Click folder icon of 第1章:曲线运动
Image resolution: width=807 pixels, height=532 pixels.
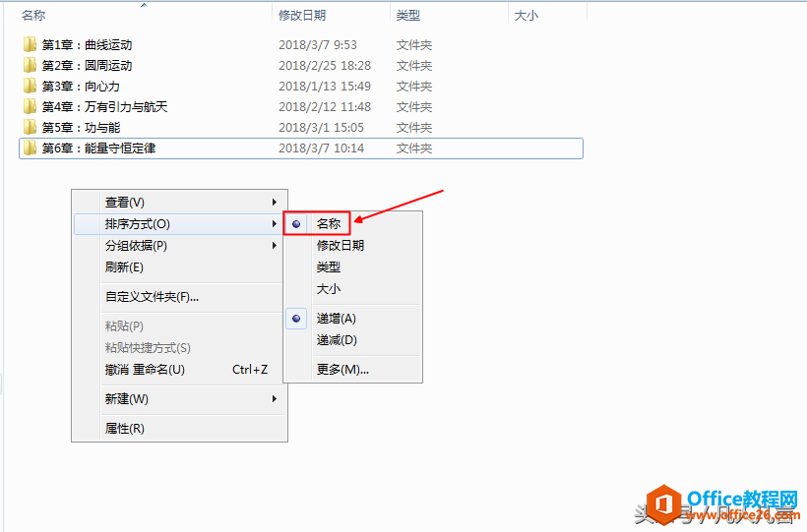(30, 45)
